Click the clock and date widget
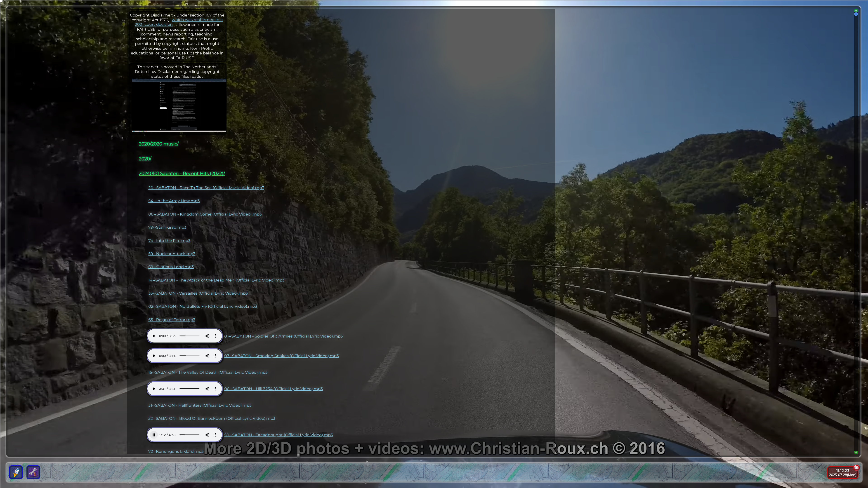The height and width of the screenshot is (488, 868). pyautogui.click(x=842, y=473)
